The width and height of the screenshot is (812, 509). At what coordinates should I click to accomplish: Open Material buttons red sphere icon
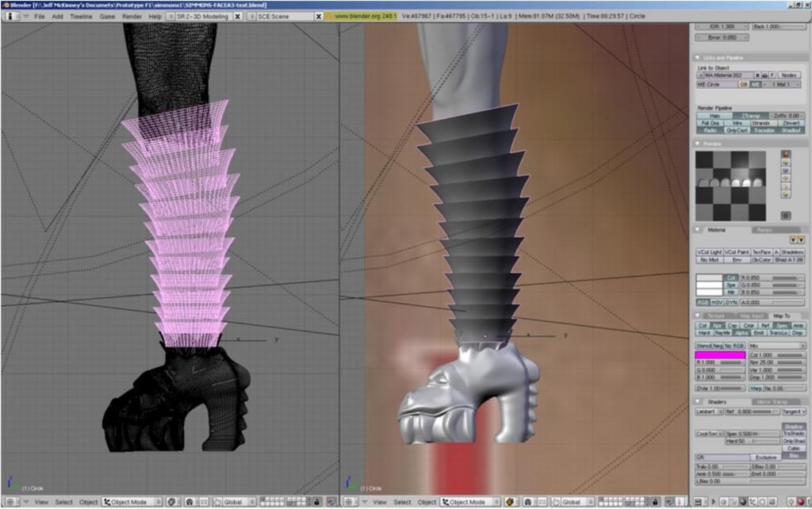pyautogui.click(x=801, y=502)
